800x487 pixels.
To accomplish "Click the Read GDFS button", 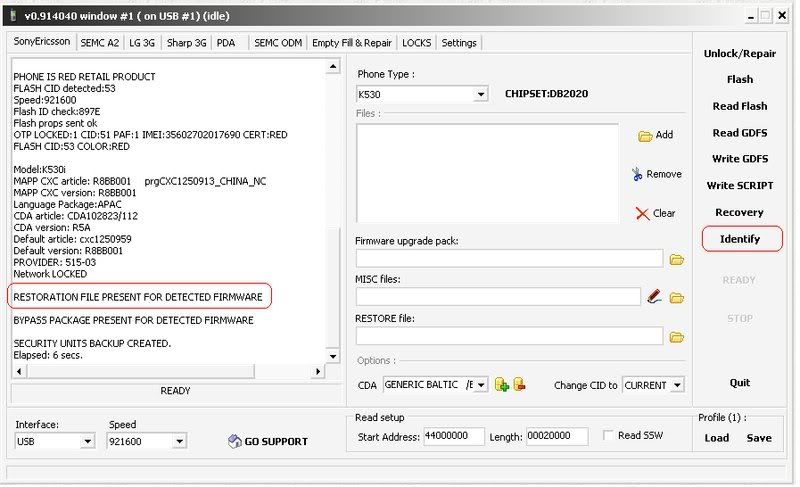I will coord(740,133).
